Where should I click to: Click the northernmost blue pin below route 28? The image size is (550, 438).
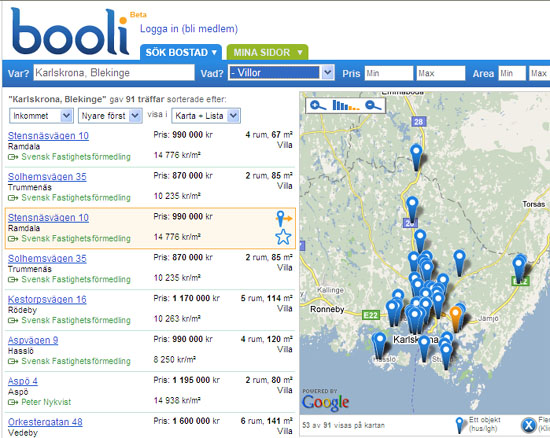click(x=416, y=157)
